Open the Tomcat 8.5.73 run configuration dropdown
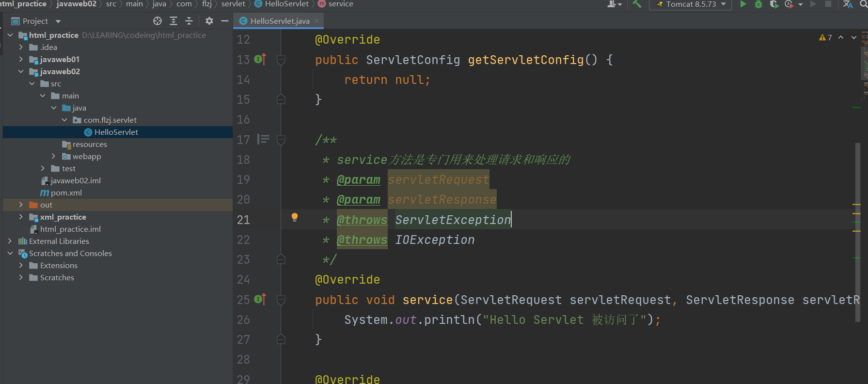Image resolution: width=868 pixels, height=384 pixels. 690,4
